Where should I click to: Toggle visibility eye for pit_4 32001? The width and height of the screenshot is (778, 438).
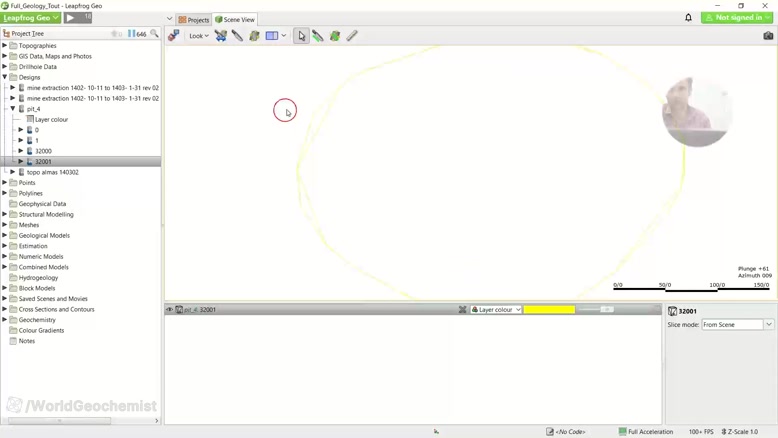coord(170,310)
